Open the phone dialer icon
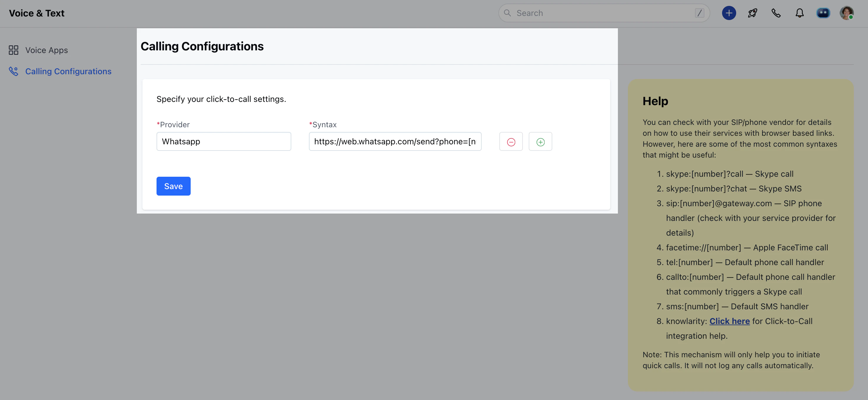Screen dimensions: 868x400 pyautogui.click(x=776, y=13)
